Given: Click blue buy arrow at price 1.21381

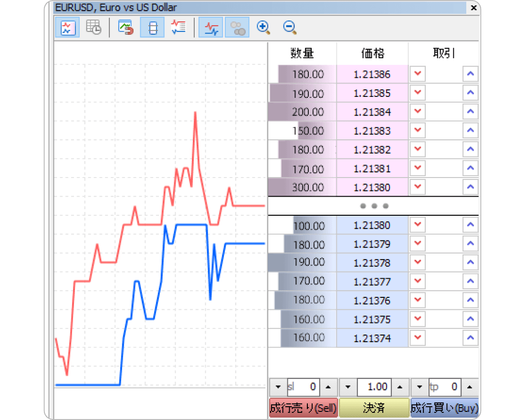Looking at the screenshot, I should (471, 168).
